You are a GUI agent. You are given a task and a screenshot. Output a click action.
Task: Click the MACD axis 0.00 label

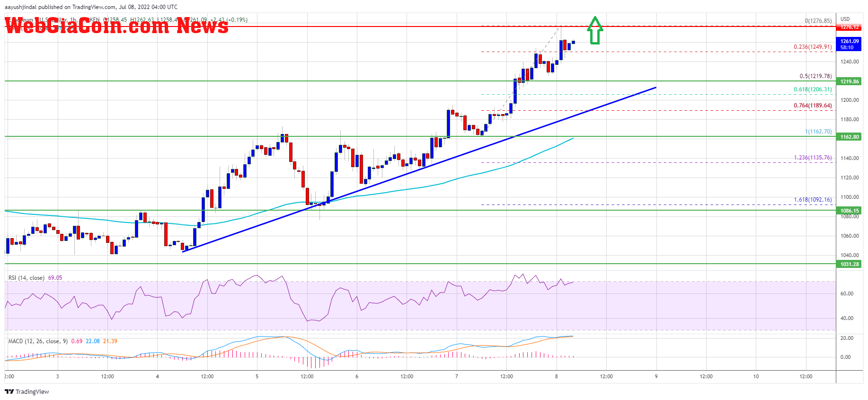tap(845, 357)
